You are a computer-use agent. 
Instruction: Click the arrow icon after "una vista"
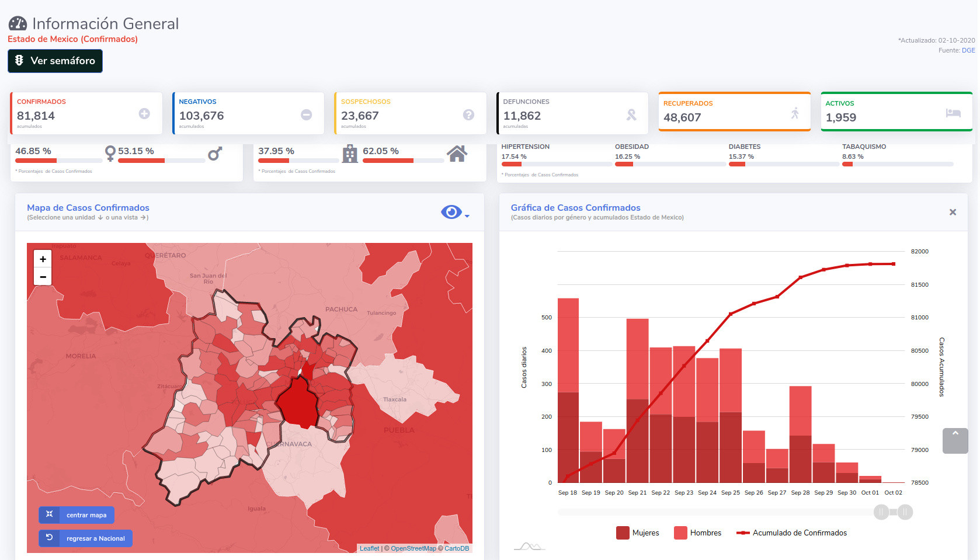tap(143, 218)
